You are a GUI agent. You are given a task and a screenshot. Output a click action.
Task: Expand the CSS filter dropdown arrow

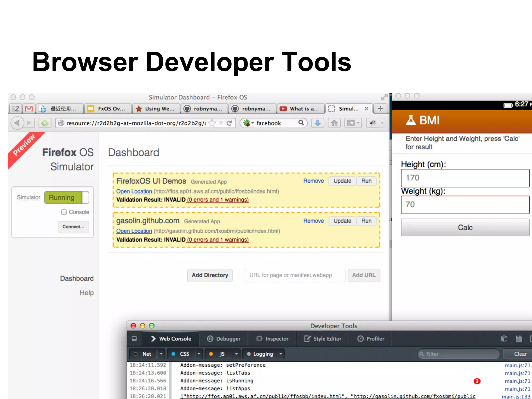tap(199, 354)
